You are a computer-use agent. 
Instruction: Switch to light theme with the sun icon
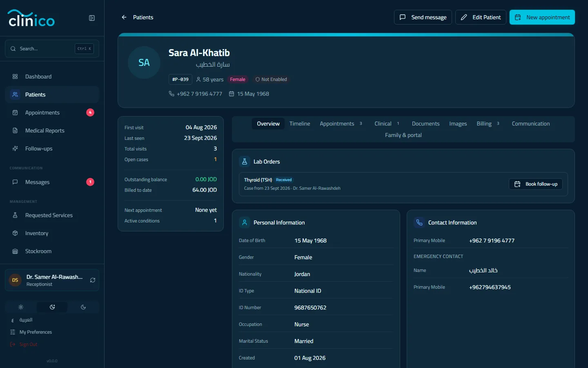(x=21, y=307)
